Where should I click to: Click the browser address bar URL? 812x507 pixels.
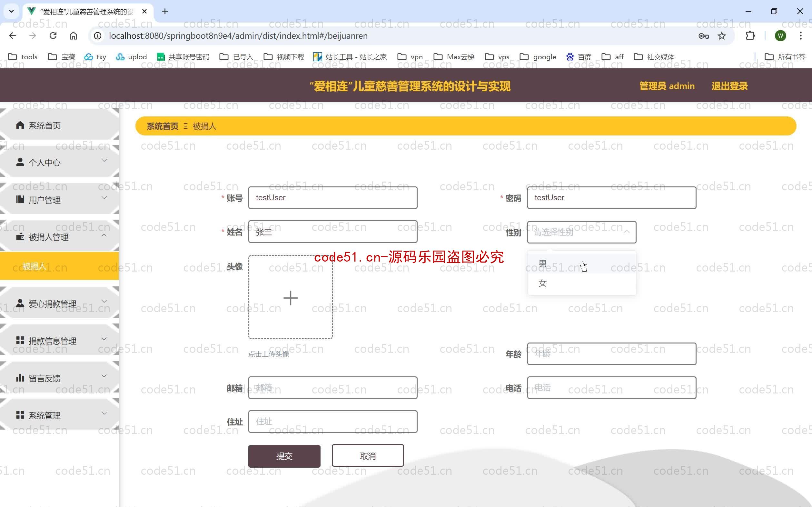tap(238, 35)
